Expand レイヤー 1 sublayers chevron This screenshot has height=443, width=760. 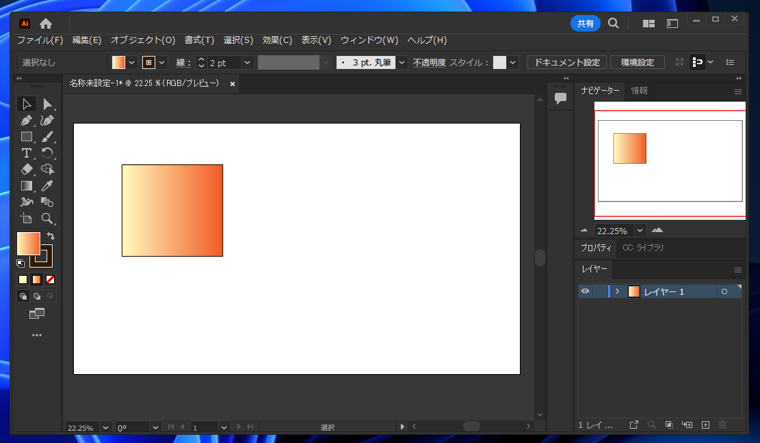tap(617, 291)
